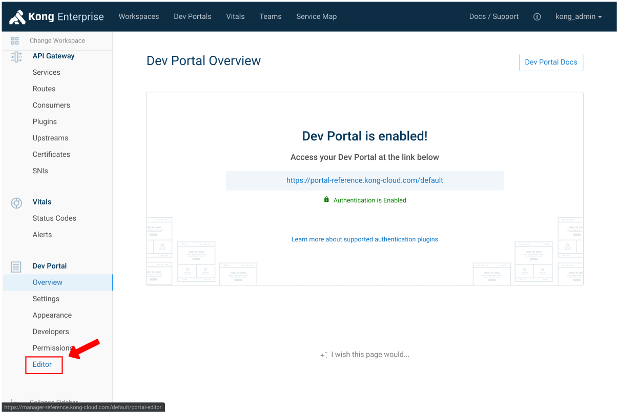Screen dimensions: 618x412
Task: Open Dev Portal Appearance
Action: (52, 315)
